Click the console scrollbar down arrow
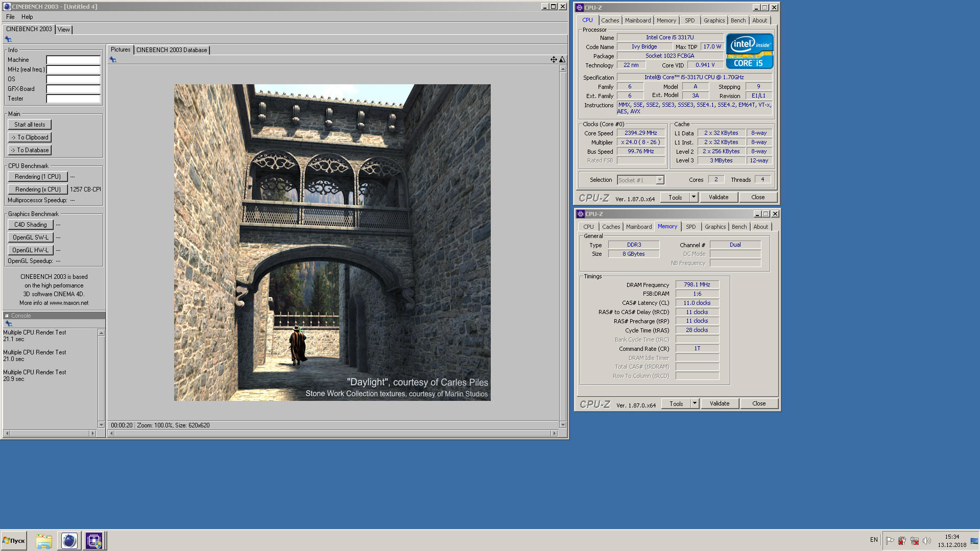The image size is (980, 551). click(x=101, y=425)
